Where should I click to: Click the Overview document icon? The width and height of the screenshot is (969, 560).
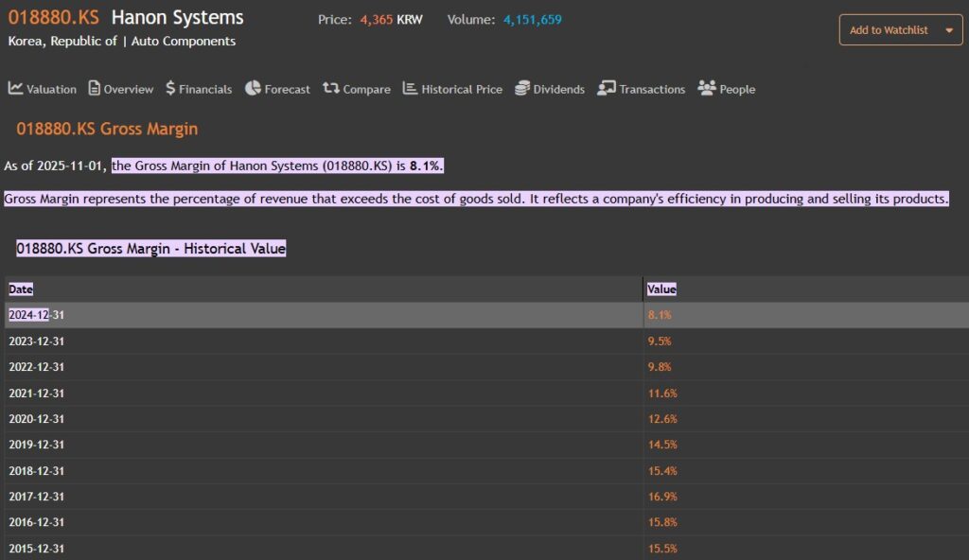[94, 88]
